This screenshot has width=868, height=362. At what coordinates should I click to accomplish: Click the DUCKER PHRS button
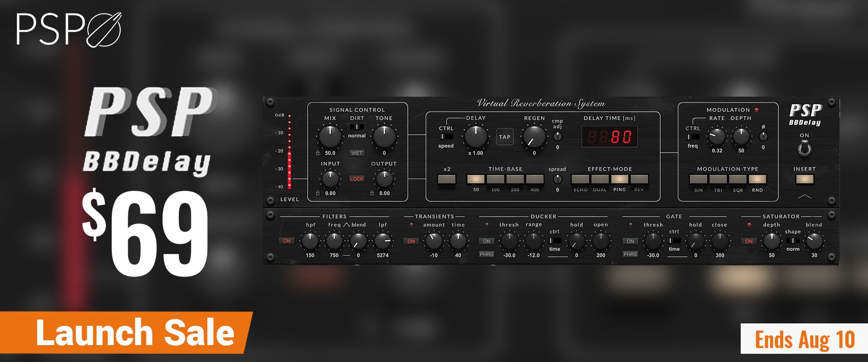(x=487, y=254)
